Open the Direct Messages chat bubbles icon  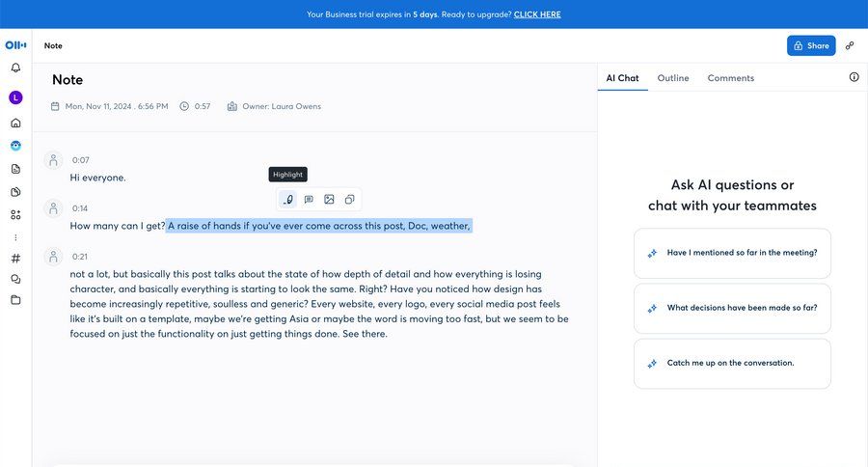click(x=15, y=279)
